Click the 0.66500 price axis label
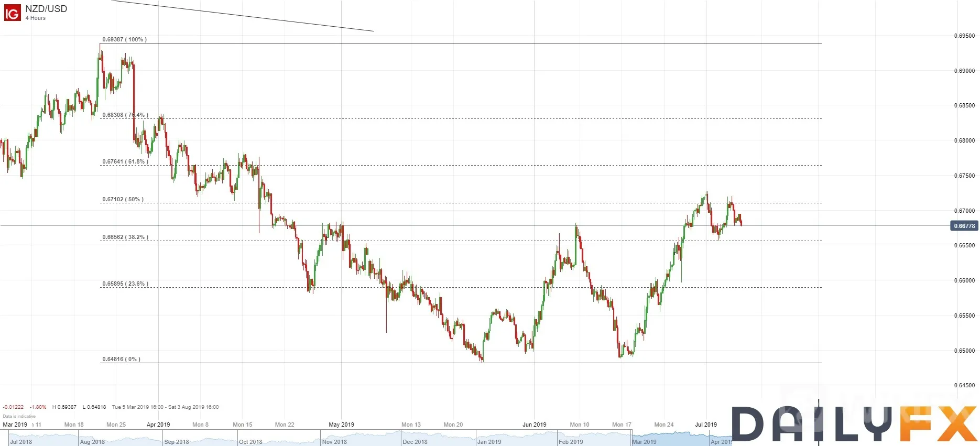 click(964, 245)
